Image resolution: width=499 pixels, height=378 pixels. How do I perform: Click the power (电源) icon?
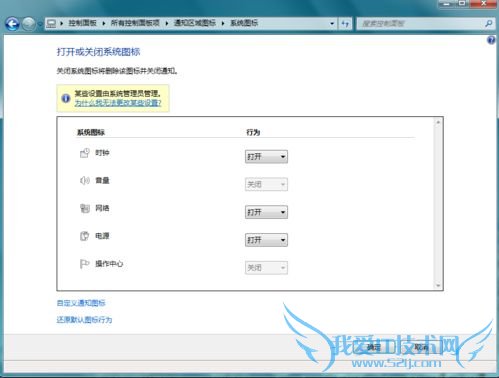point(85,236)
